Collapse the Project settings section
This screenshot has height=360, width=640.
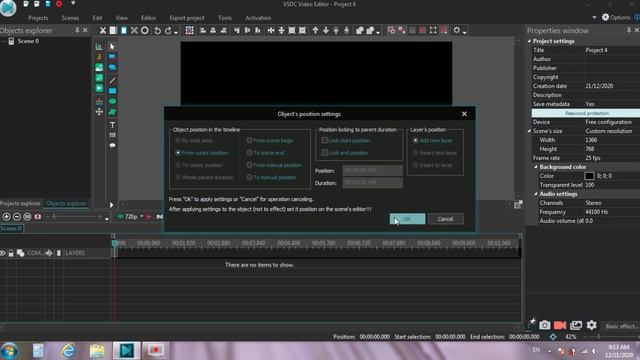pyautogui.click(x=529, y=41)
